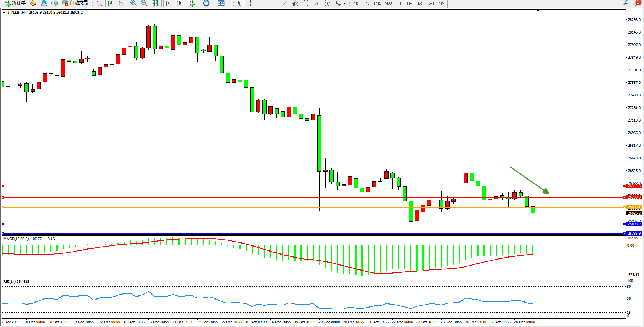Screen dimensions: 644x327
Task: Select the crosshair tool
Action: click(x=250, y=3)
